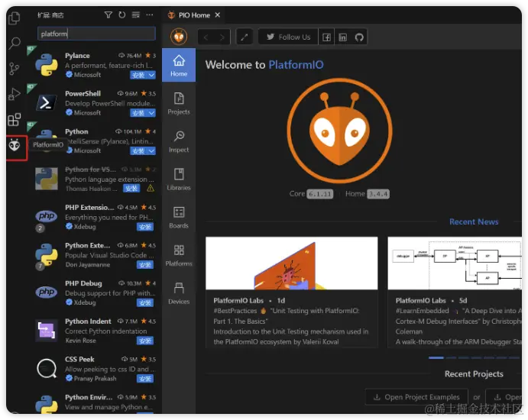Open the Extensions view icon

point(15,119)
